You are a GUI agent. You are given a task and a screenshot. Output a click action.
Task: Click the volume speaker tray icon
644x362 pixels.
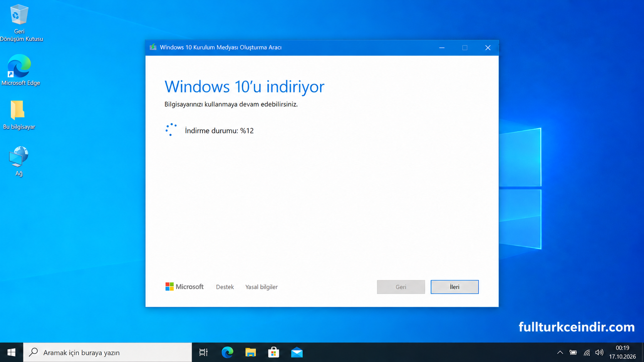coord(599,352)
